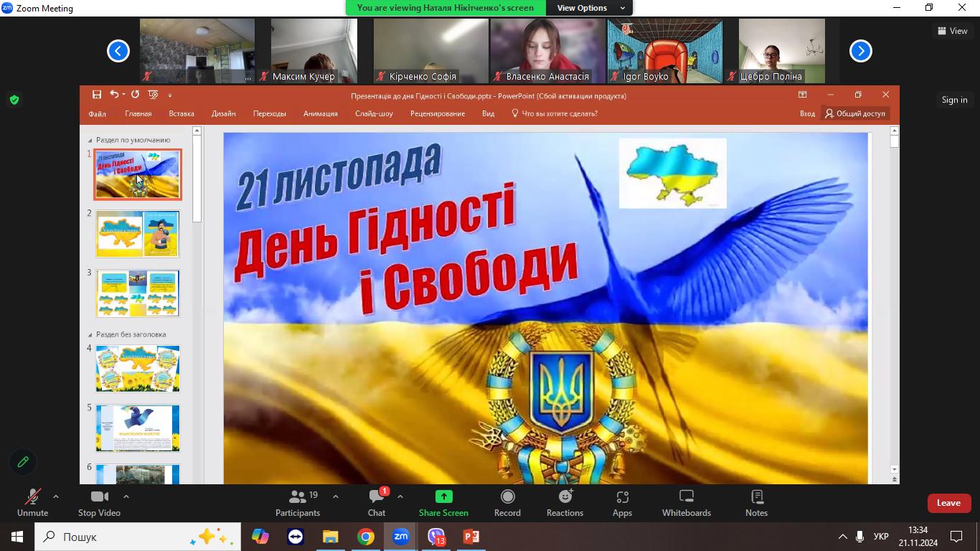Click the Share Screen icon
980x551 pixels.
[443, 496]
